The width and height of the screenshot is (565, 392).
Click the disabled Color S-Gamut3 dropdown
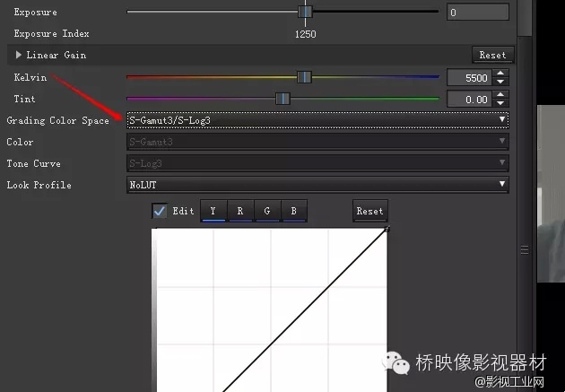(x=317, y=142)
